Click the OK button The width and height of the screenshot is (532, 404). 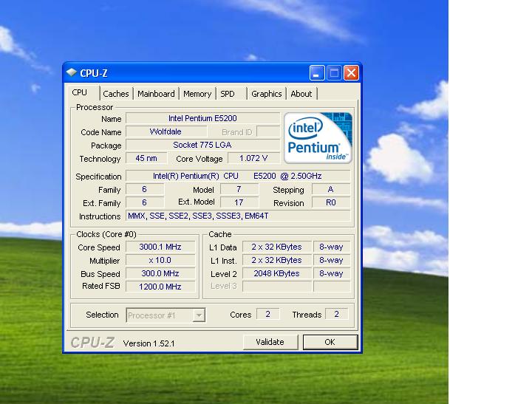[330, 342]
